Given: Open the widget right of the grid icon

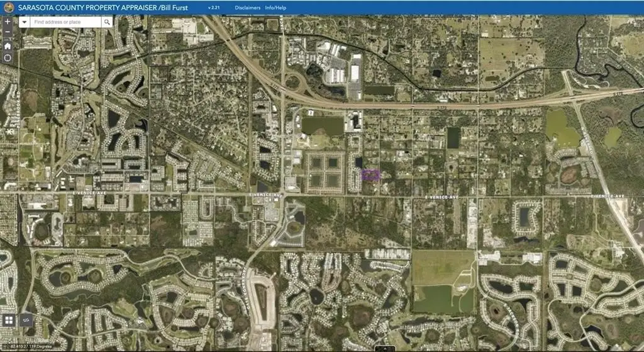Looking at the screenshot, I should coord(26,321).
